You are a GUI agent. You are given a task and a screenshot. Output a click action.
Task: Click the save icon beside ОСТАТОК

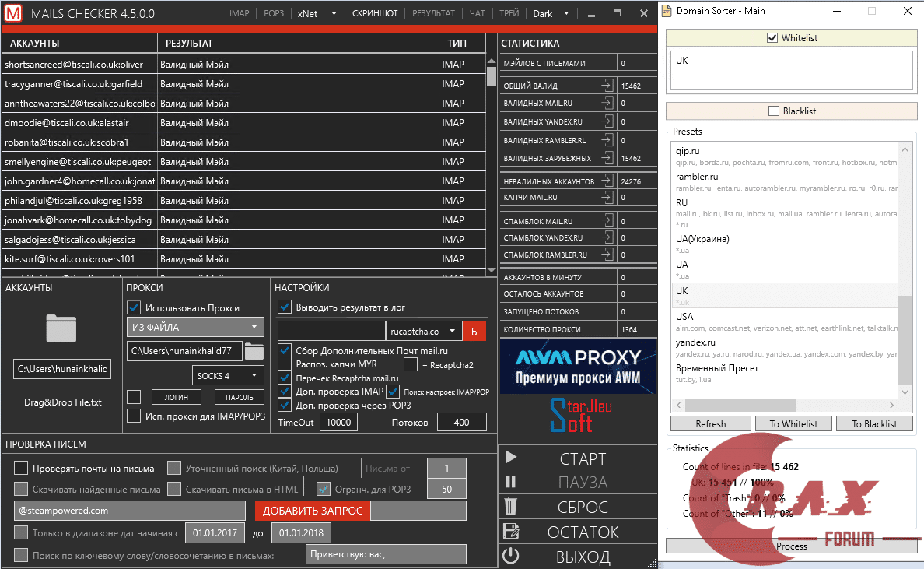(x=512, y=532)
